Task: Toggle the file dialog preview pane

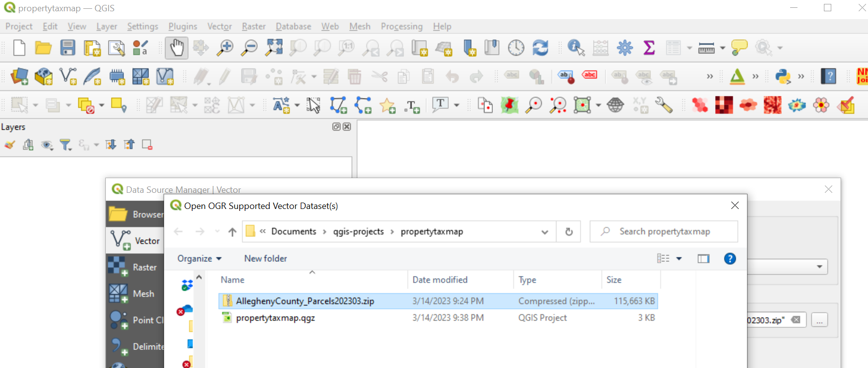Action: 703,258
